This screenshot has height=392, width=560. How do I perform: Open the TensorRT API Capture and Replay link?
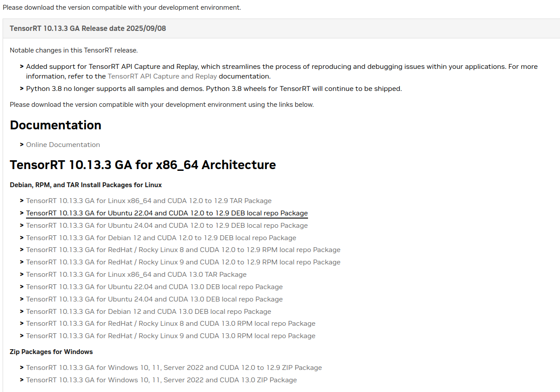pyautogui.click(x=162, y=76)
